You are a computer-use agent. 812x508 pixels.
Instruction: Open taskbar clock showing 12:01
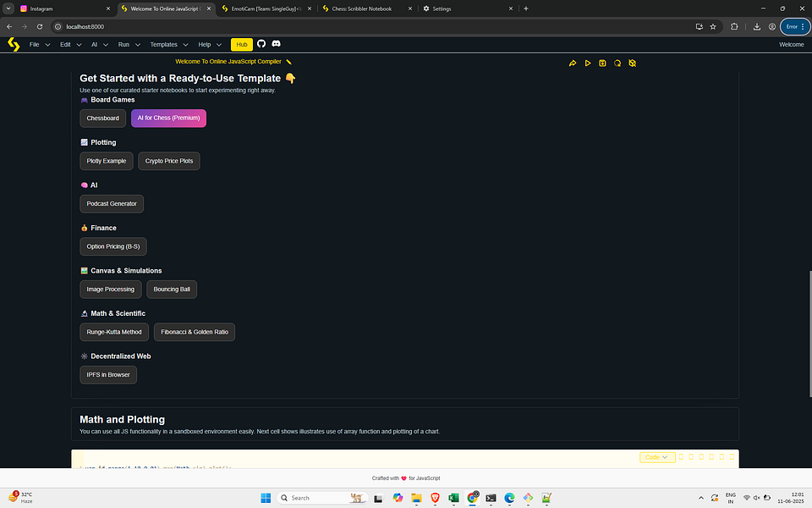coord(790,498)
